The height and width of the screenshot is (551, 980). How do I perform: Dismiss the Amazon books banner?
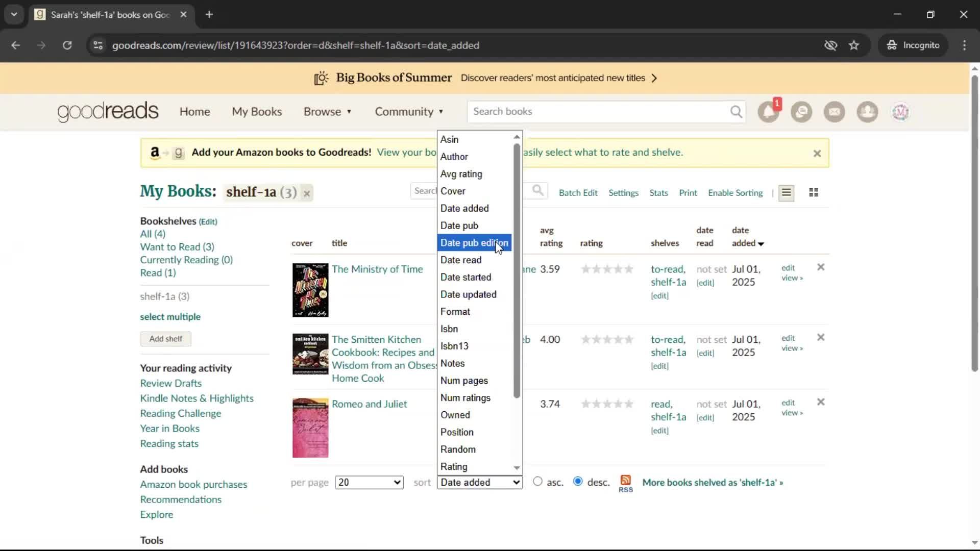tap(817, 153)
